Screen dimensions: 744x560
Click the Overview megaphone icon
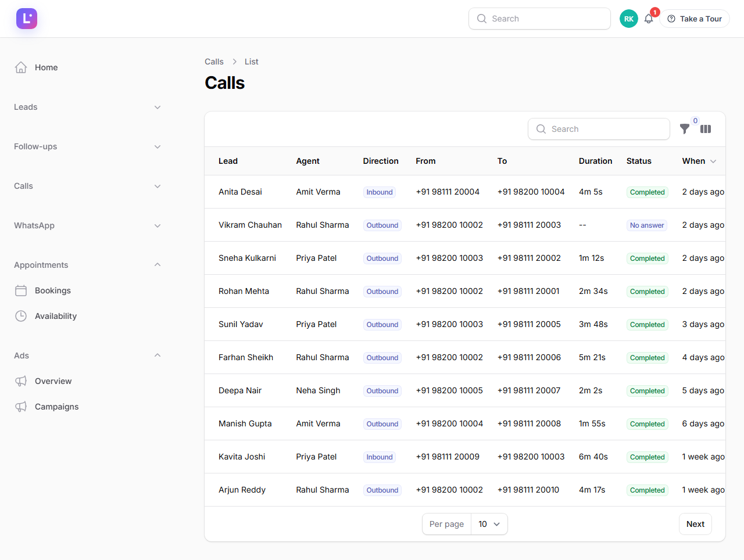tap(21, 381)
